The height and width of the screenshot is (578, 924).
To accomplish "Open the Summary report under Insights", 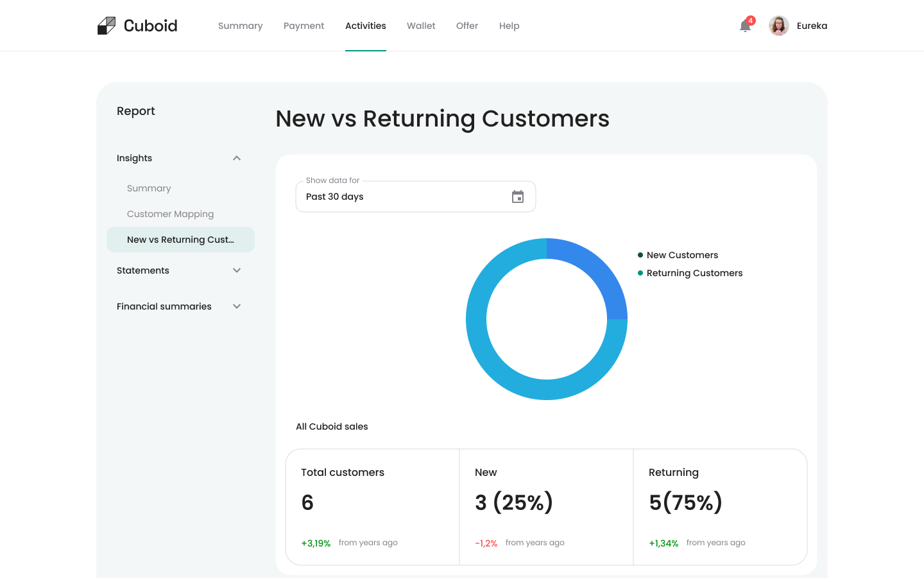I will (149, 188).
